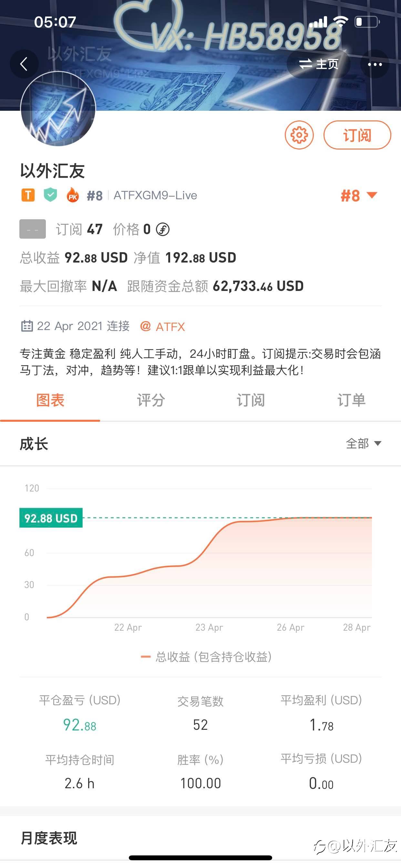Tap the trader profile avatar
This screenshot has height=868, width=401.
58,108
